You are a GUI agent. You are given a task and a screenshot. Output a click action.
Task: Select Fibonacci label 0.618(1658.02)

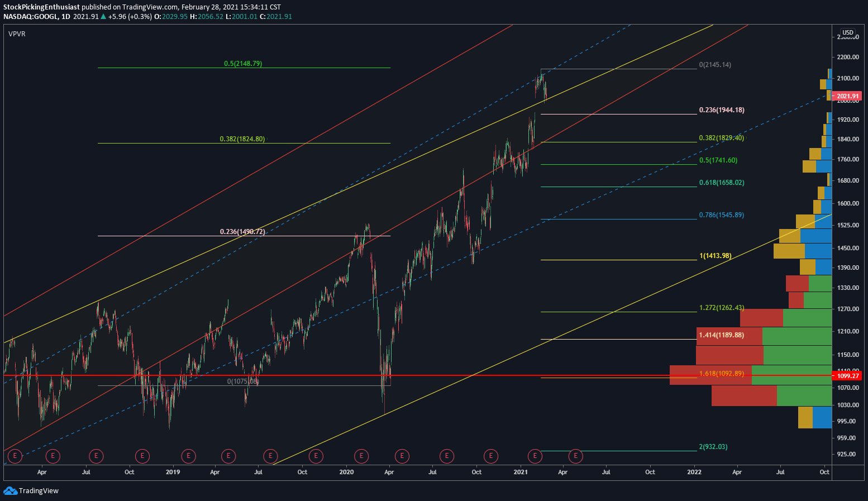pos(722,183)
